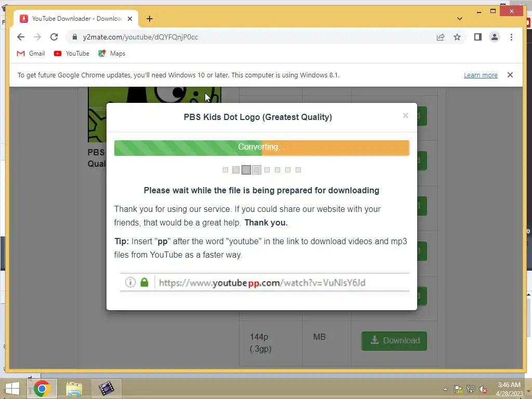Click the network tray icon

pyautogui.click(x=471, y=389)
